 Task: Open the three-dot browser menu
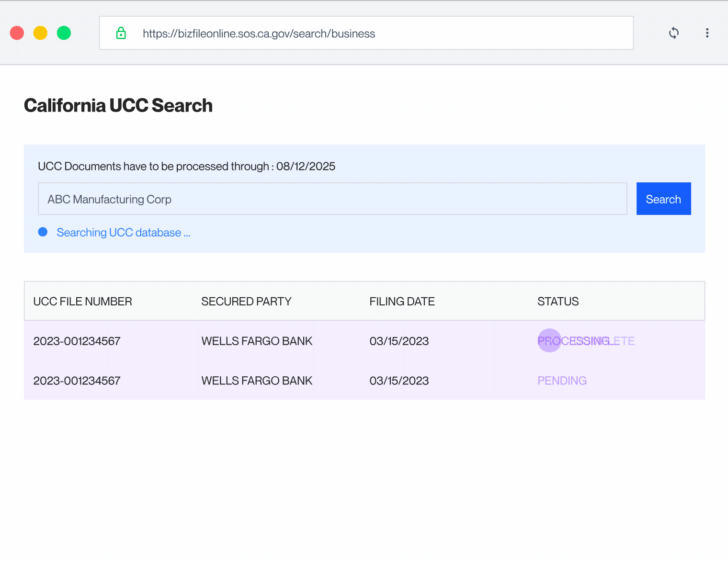point(707,33)
